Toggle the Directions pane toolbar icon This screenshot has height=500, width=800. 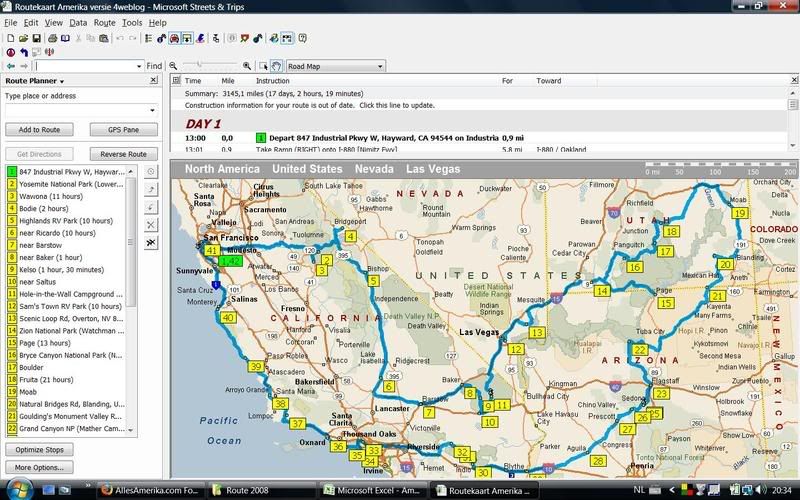[187, 38]
